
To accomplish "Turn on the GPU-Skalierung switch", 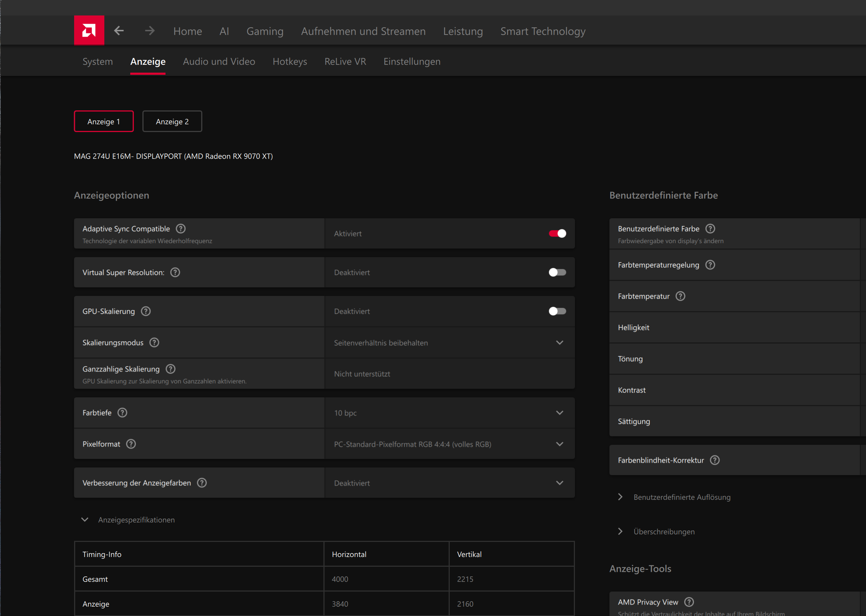I will [x=557, y=311].
